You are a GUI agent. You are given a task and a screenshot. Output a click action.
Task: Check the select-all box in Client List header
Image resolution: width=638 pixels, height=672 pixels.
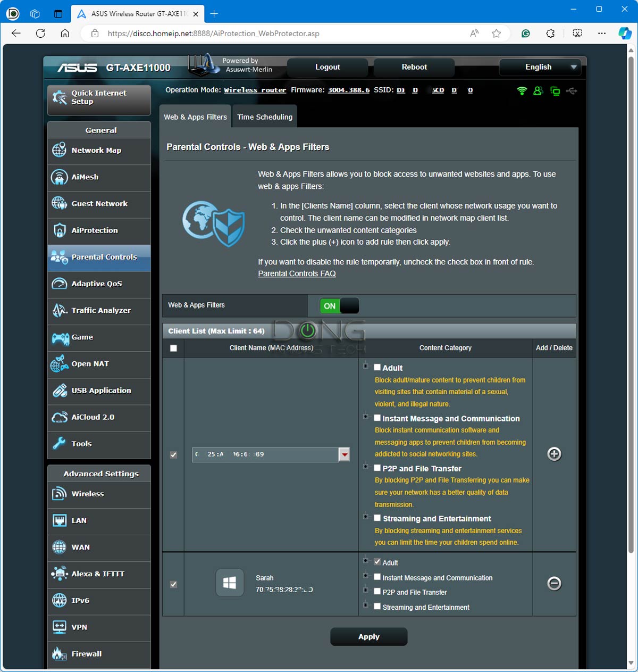pos(173,348)
